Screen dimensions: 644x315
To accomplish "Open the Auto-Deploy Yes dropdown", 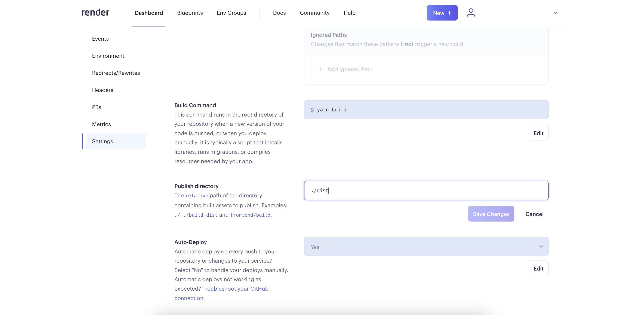I will tap(426, 247).
